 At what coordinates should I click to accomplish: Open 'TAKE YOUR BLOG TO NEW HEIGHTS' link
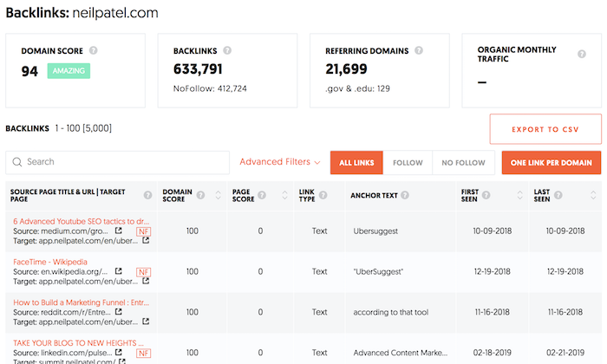(78, 342)
